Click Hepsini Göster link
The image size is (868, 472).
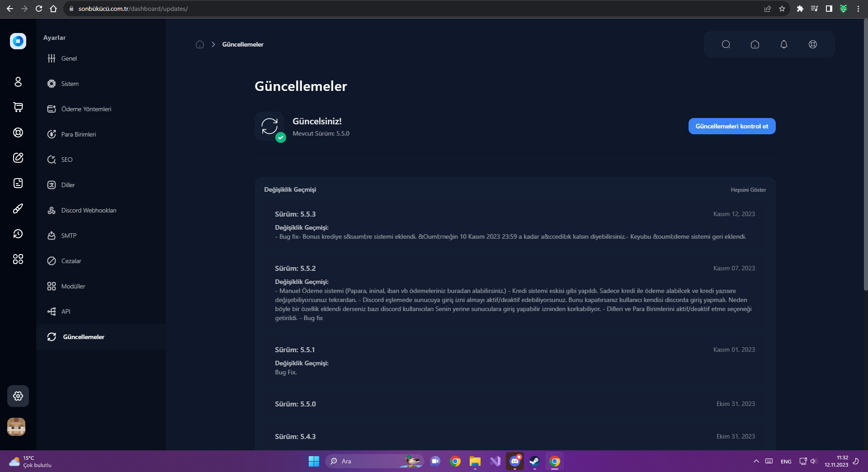(x=748, y=190)
